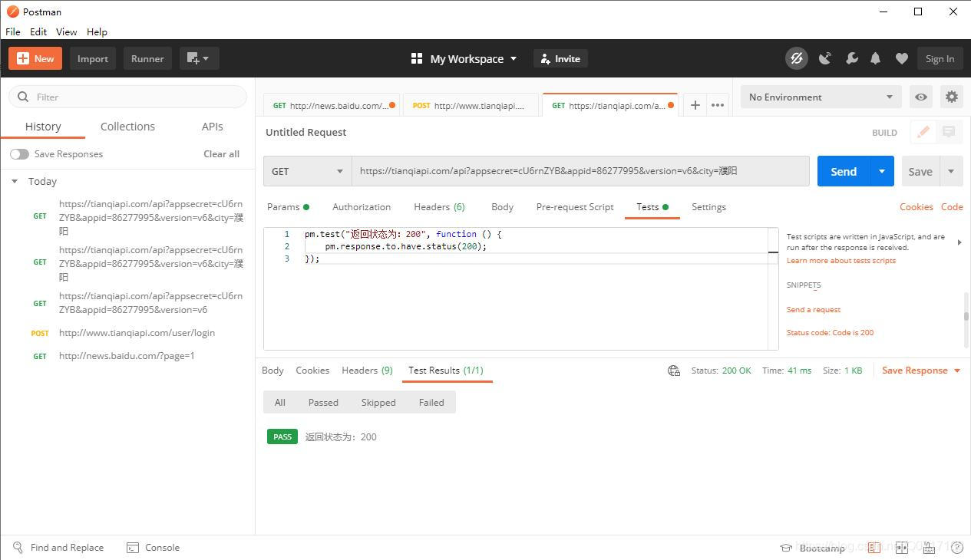This screenshot has width=971, height=560.
Task: Open the Save button dropdown arrow
Action: click(951, 171)
